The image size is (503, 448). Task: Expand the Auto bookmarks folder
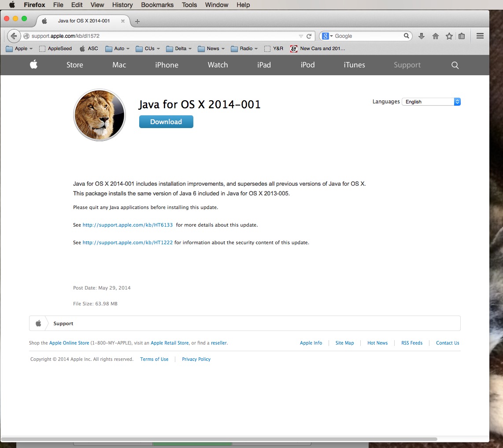tap(118, 49)
